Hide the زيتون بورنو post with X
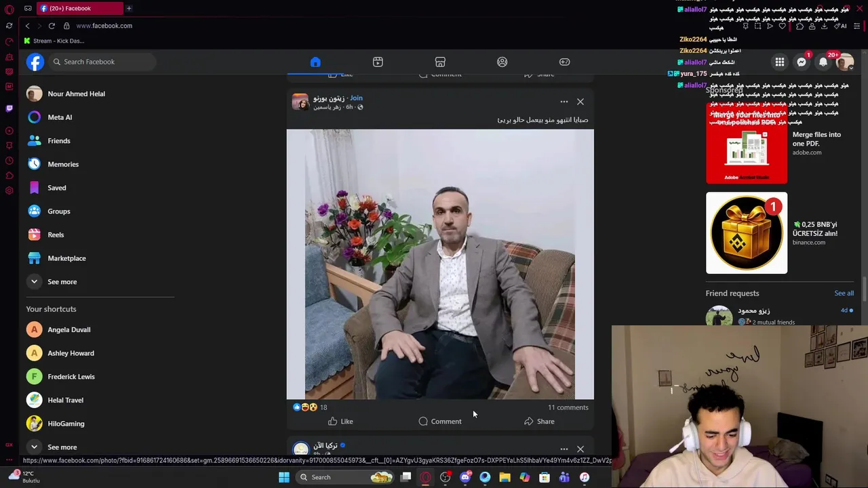The image size is (868, 488). 580,102
